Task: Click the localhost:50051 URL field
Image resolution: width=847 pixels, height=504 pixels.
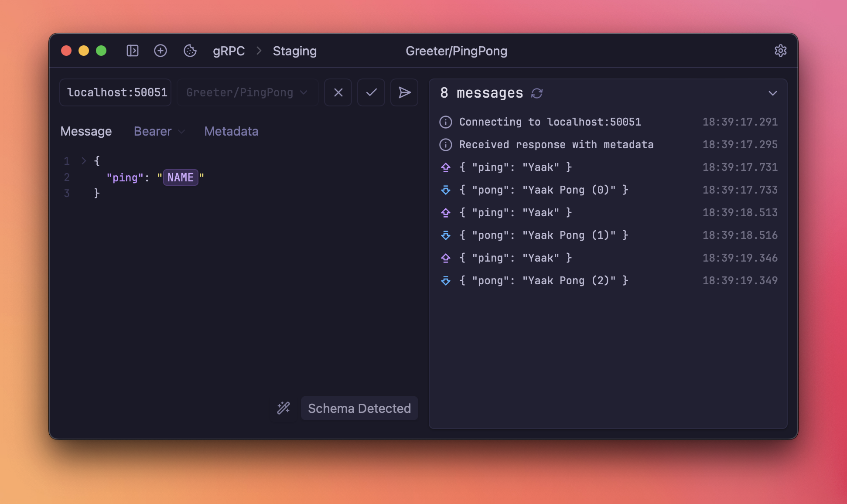Action: pyautogui.click(x=116, y=92)
